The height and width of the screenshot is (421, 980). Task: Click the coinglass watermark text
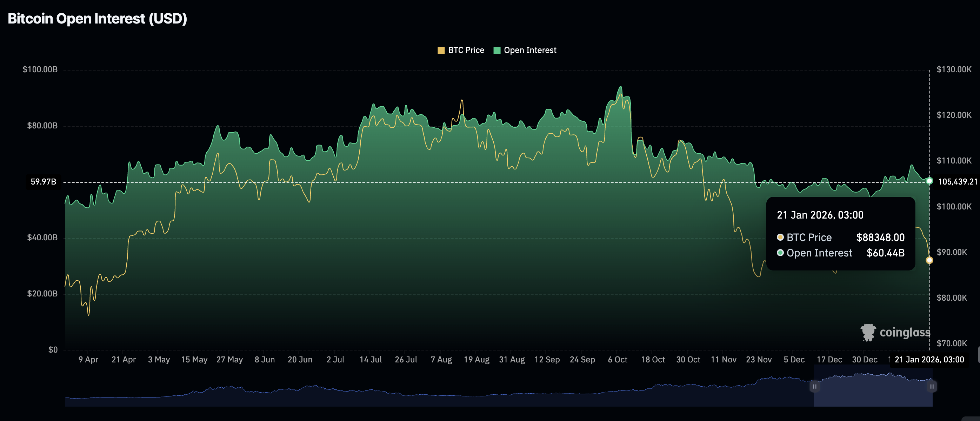click(905, 332)
